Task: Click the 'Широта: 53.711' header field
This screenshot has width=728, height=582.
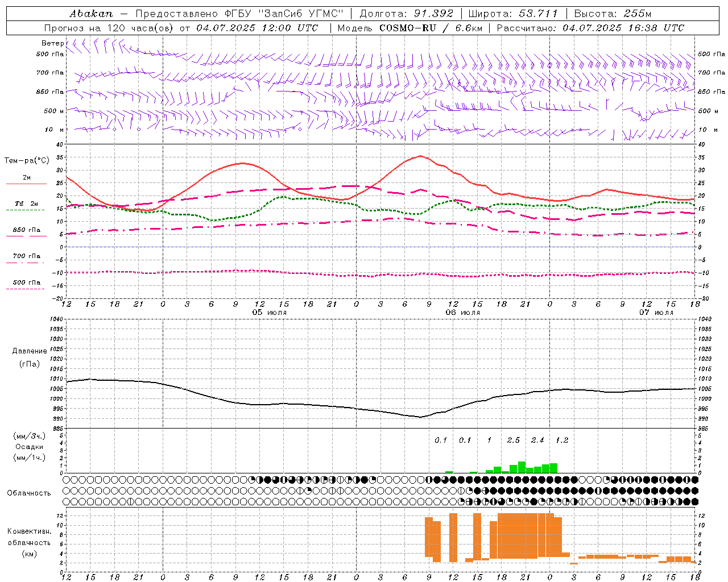Action: pos(513,13)
